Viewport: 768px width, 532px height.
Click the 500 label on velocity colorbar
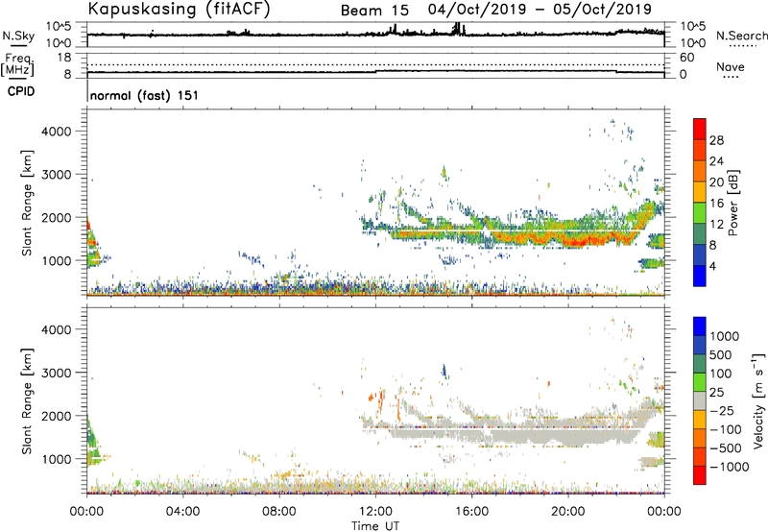pyautogui.click(x=721, y=355)
